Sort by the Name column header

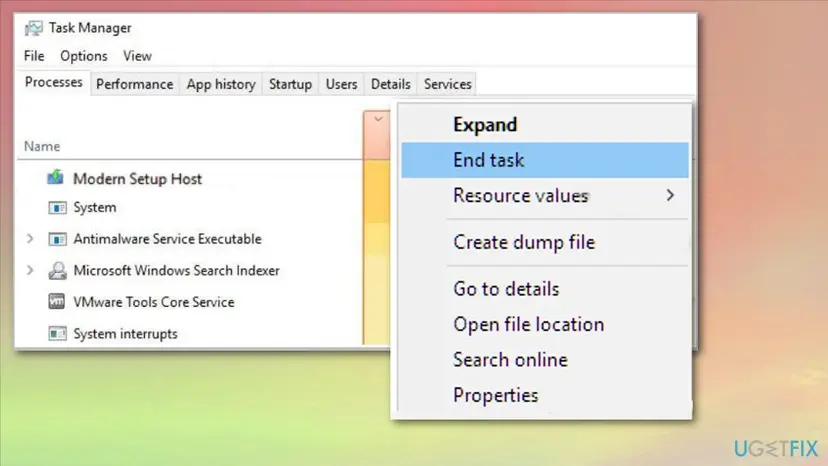pos(42,146)
